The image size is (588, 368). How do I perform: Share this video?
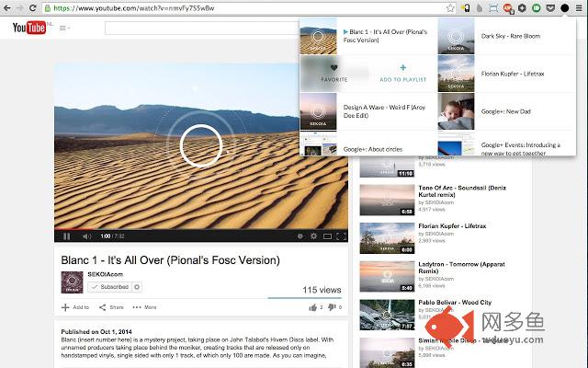point(111,307)
